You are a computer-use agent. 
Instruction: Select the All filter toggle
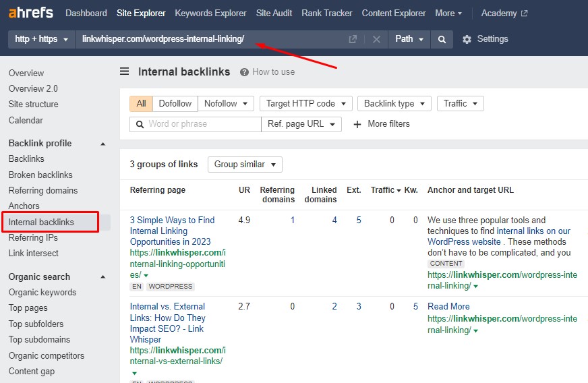141,104
